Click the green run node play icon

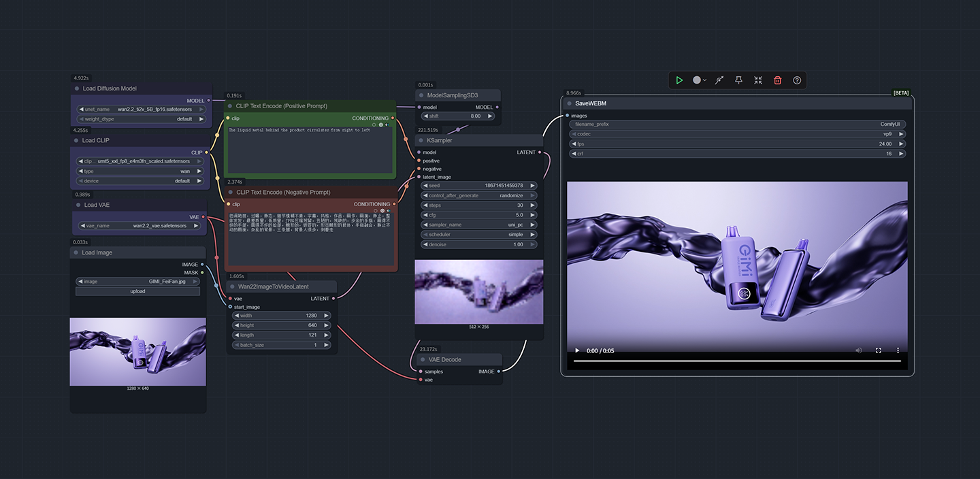pos(679,80)
